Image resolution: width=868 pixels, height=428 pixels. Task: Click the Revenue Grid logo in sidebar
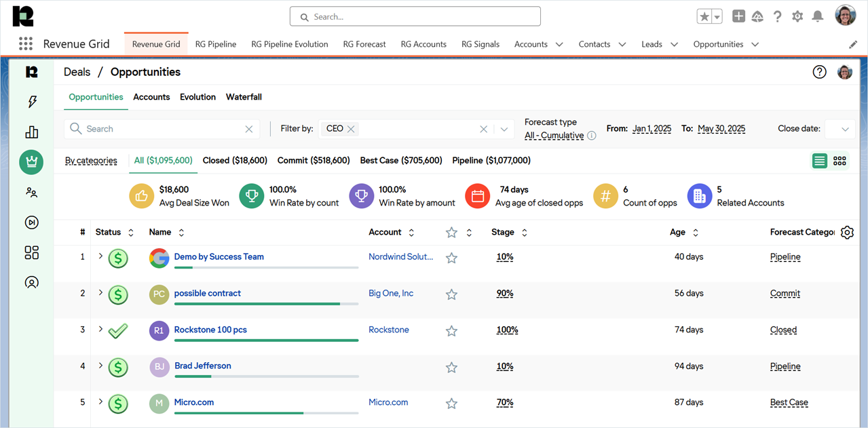(x=31, y=72)
